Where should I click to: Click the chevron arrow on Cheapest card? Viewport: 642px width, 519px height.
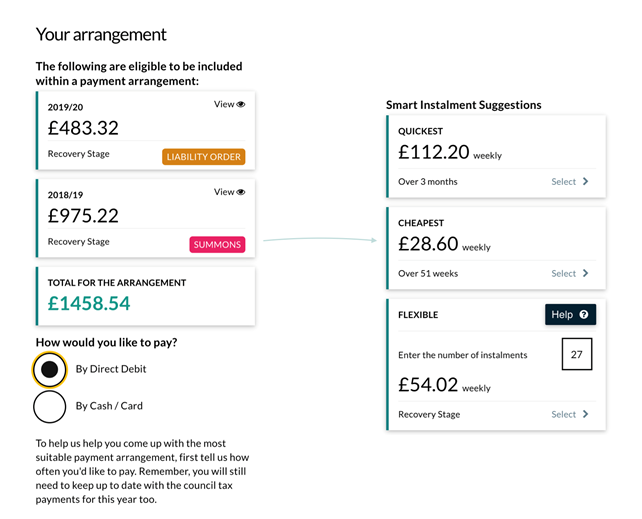click(x=585, y=273)
